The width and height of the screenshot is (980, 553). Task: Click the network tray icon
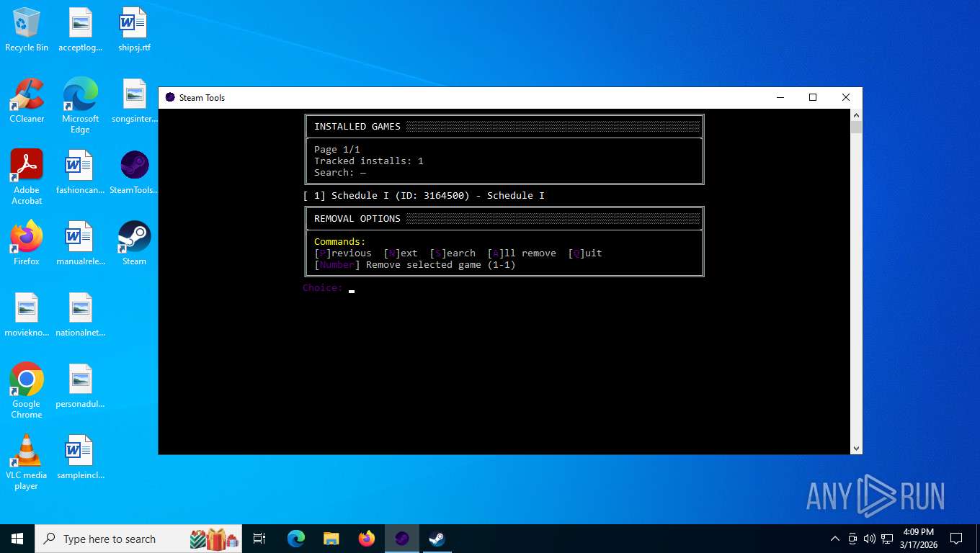(x=886, y=539)
